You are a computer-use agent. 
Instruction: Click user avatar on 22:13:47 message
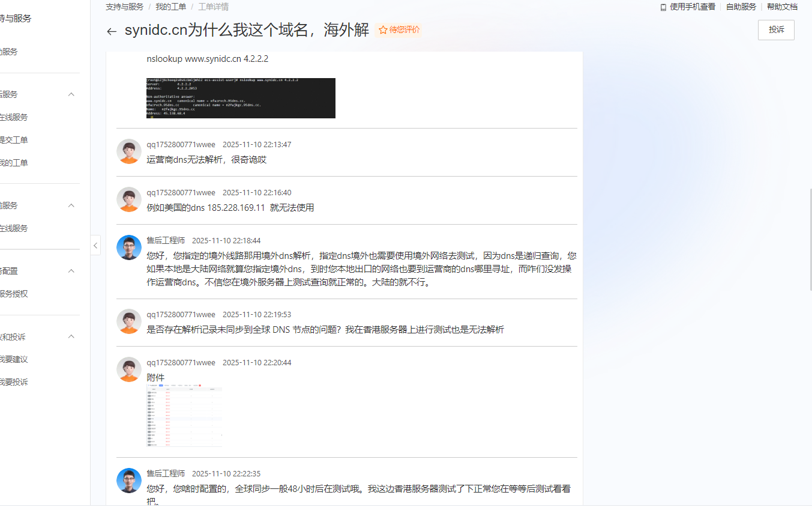tap(129, 151)
